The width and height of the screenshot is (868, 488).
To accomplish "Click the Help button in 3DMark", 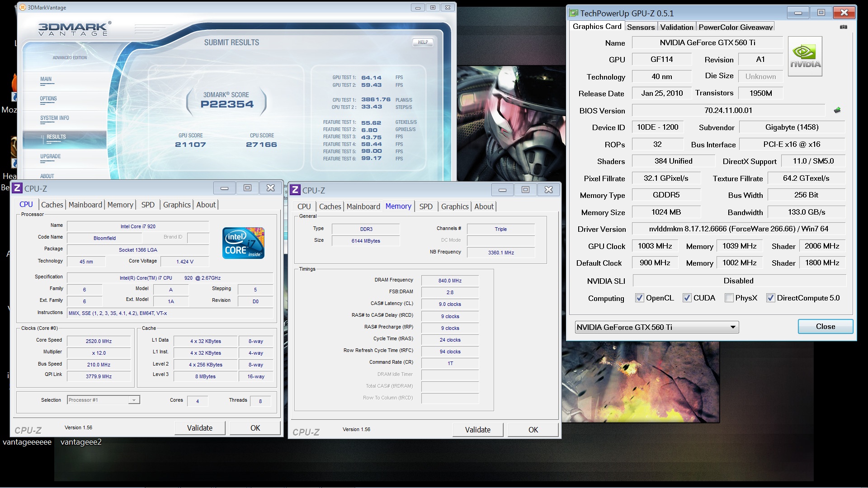I will coord(423,42).
